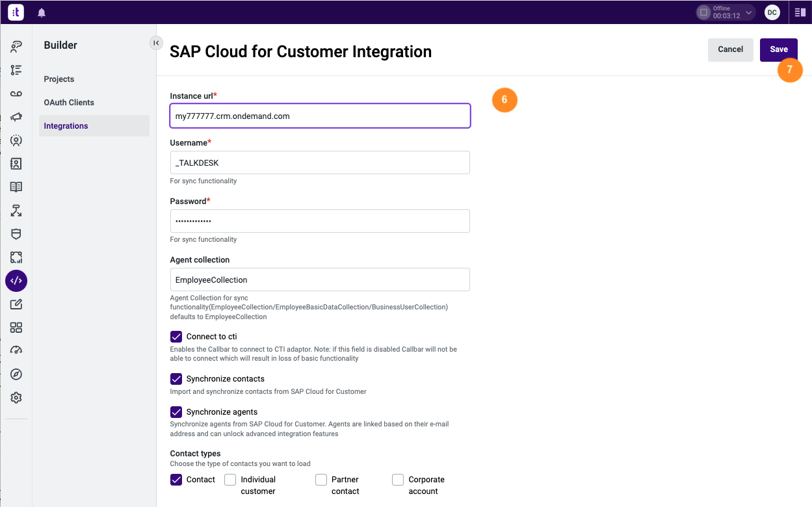Click the Username input field

pos(320,162)
